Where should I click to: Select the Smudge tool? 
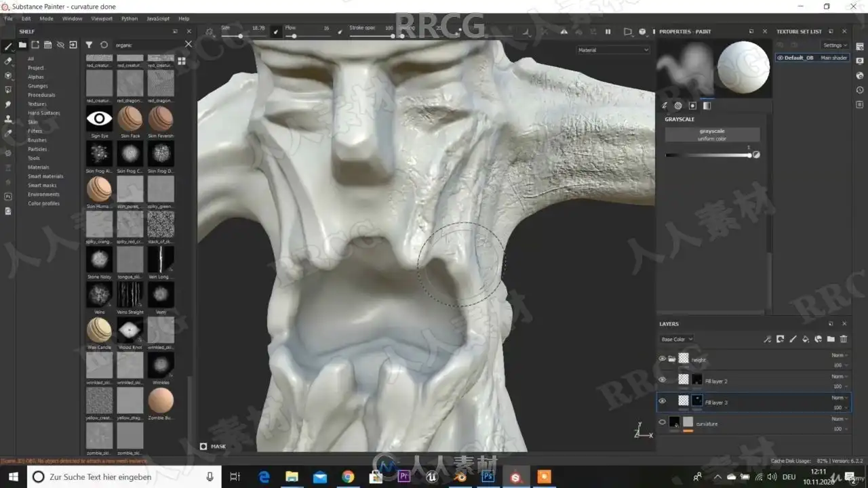[8, 104]
